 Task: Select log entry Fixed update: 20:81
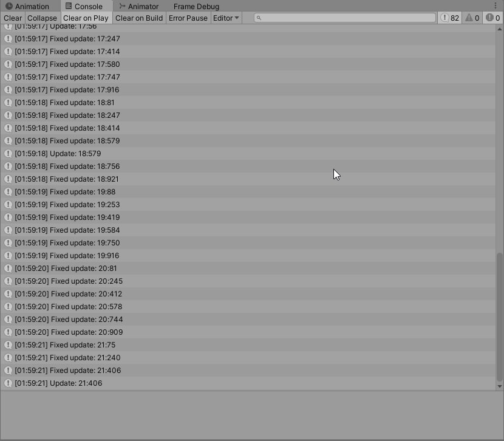coord(248,268)
